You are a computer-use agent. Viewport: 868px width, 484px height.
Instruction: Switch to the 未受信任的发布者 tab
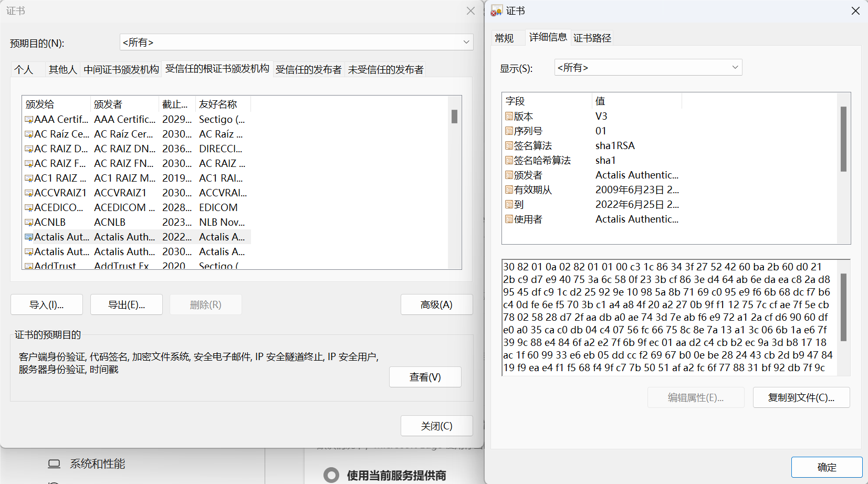pyautogui.click(x=386, y=70)
